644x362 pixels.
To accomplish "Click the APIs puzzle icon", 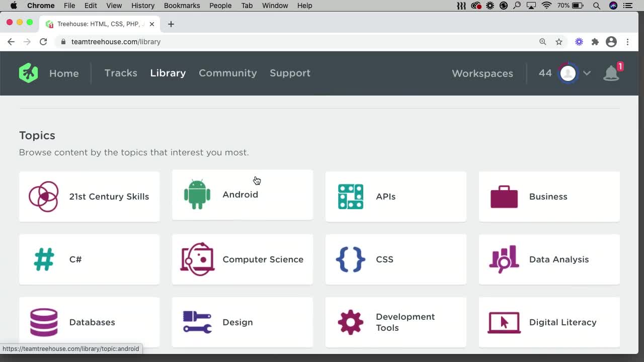I will (x=350, y=197).
